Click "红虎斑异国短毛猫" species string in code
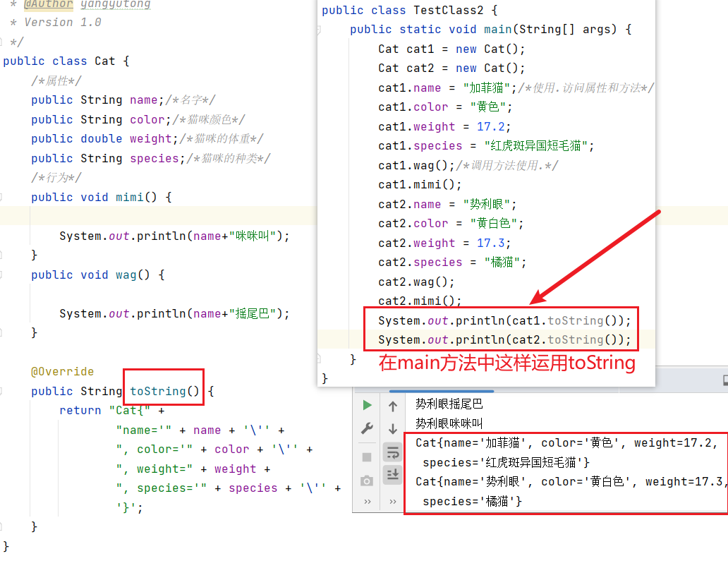This screenshot has width=728, height=561. pos(536,146)
